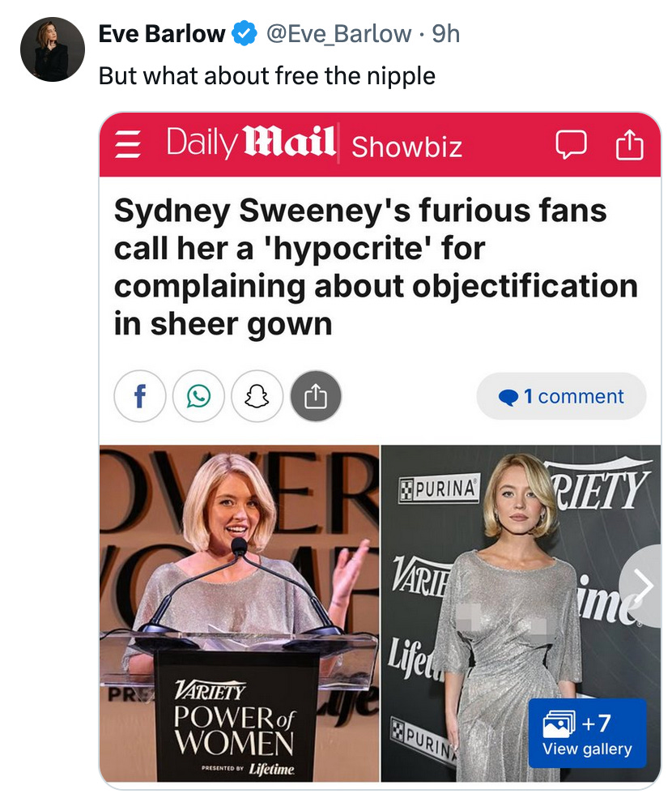Share the article on Facebook
Viewport: 672px width, 798px height.
tap(140, 396)
